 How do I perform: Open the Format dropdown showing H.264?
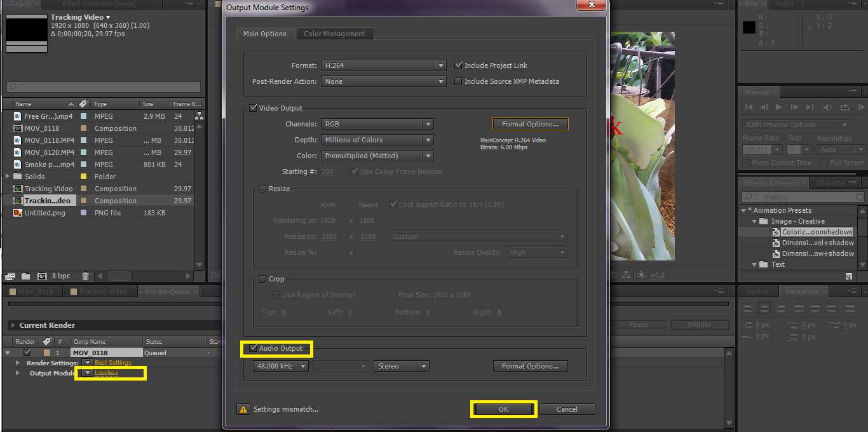[x=383, y=65]
